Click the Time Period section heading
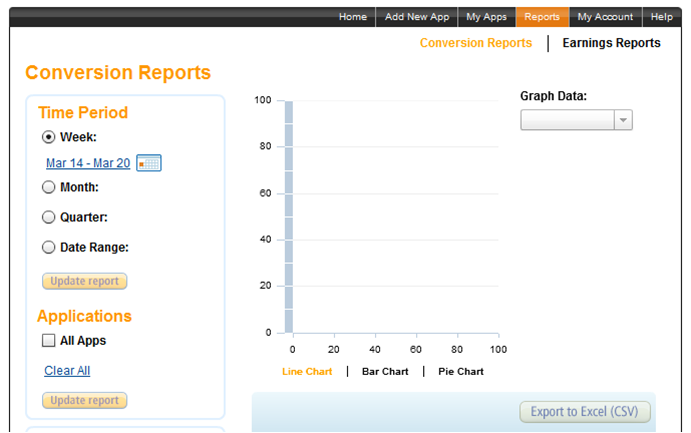 pos(83,113)
